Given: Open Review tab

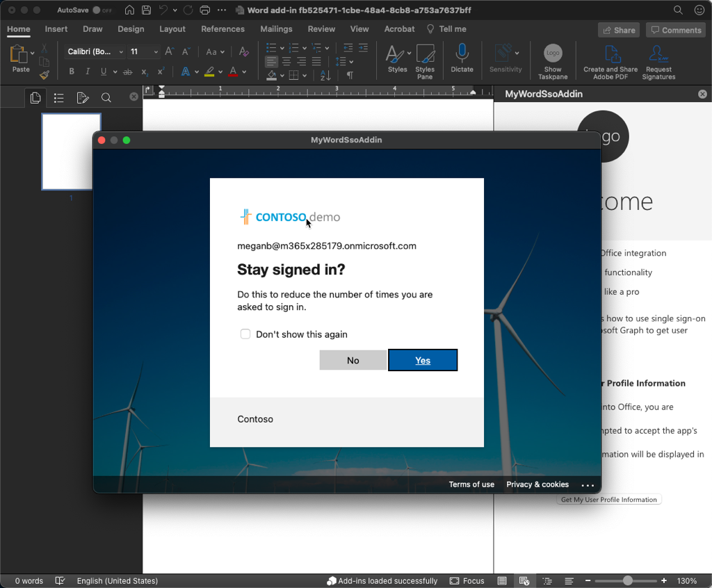Looking at the screenshot, I should click(x=321, y=29).
